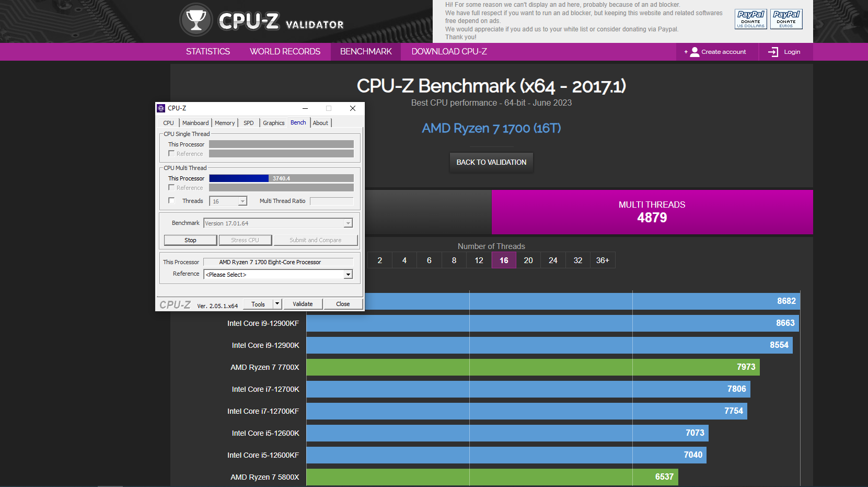
Task: Open the Benchmark version dropdown
Action: click(x=348, y=223)
